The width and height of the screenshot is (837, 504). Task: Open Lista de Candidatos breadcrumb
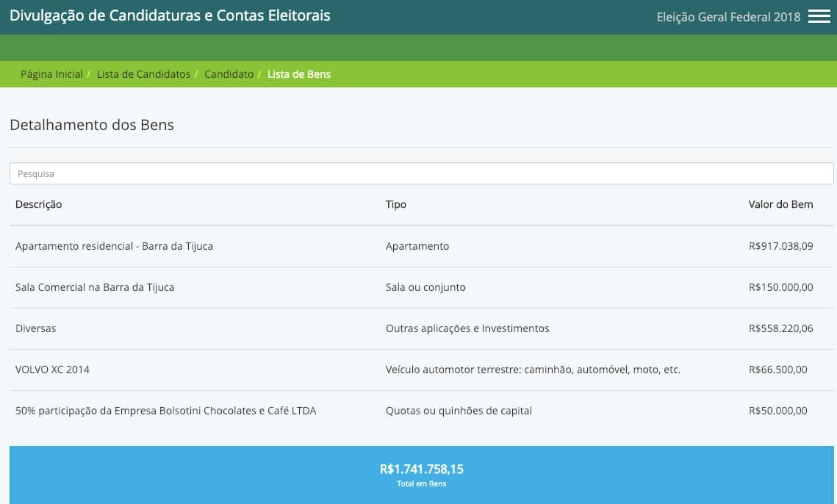(x=143, y=74)
